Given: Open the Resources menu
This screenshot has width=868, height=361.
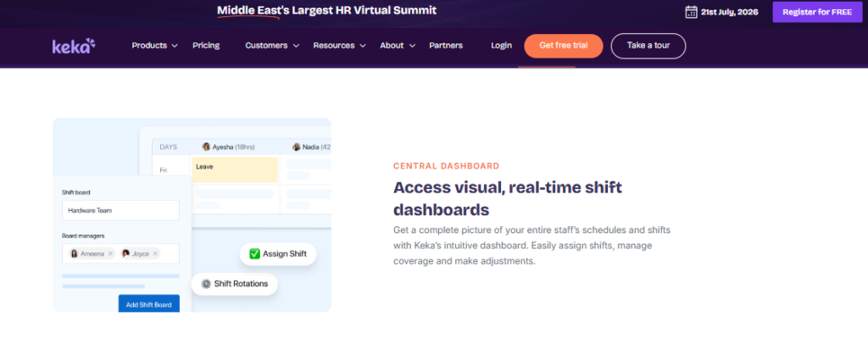Looking at the screenshot, I should click(334, 46).
